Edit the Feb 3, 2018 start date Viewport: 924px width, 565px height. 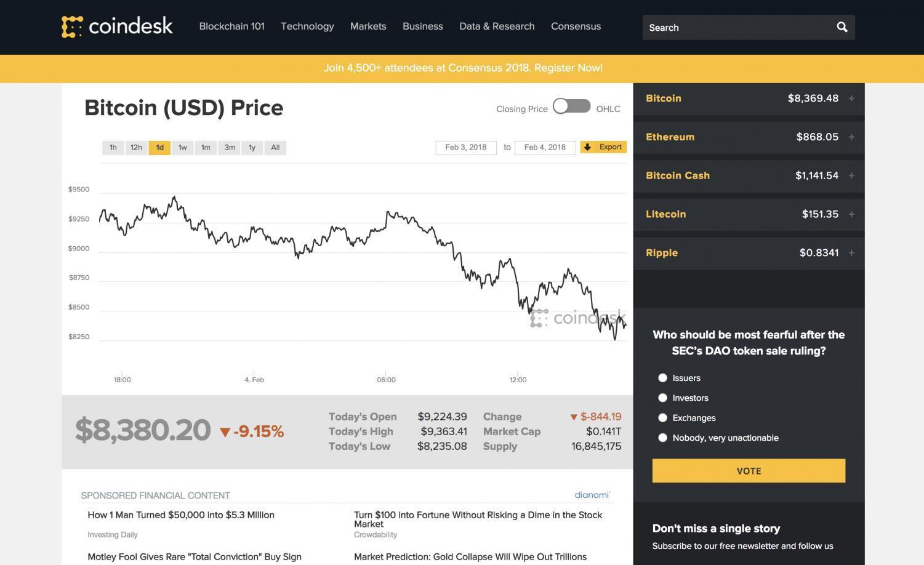(x=466, y=148)
